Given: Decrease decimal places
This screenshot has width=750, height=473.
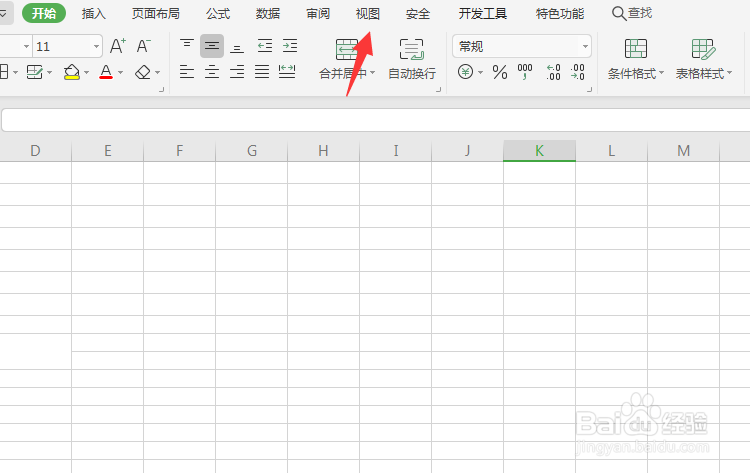Looking at the screenshot, I should (x=577, y=72).
